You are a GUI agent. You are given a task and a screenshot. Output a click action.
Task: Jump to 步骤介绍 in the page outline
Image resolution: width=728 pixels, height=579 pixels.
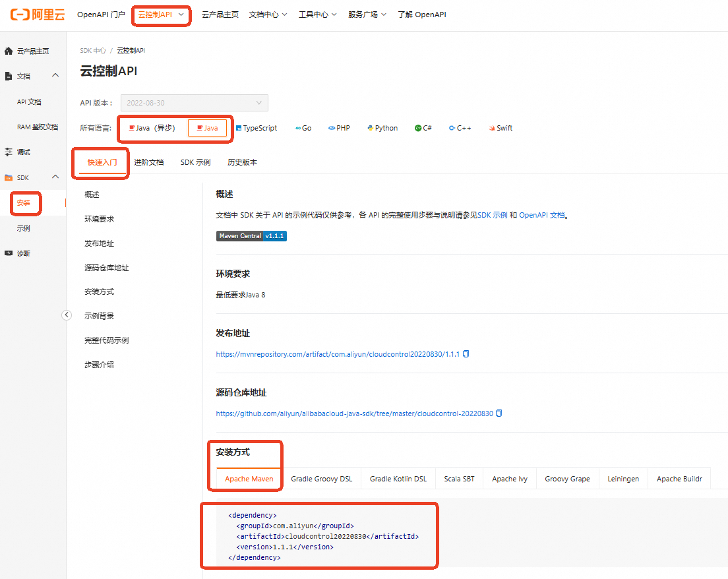[100, 365]
